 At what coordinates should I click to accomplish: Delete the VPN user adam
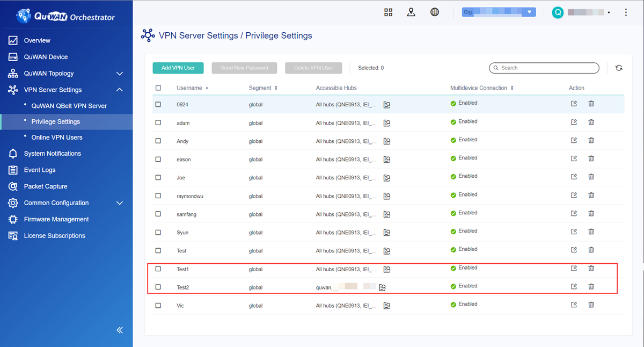point(591,122)
